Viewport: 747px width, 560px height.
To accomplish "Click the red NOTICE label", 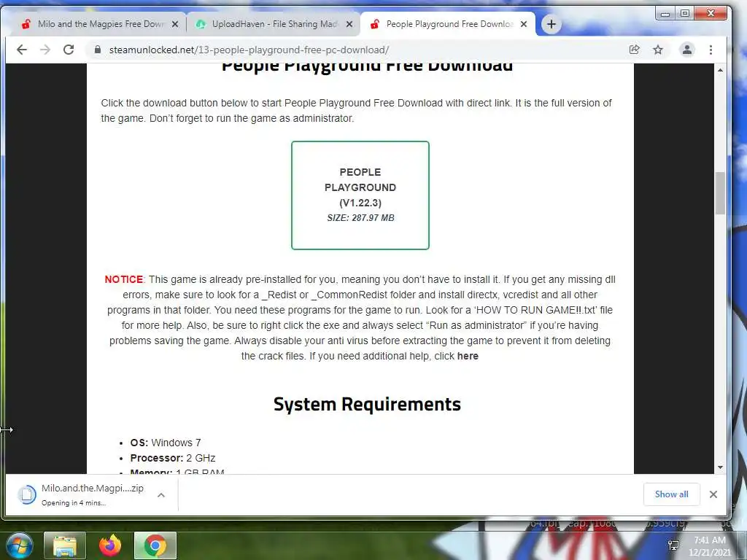I will [124, 279].
